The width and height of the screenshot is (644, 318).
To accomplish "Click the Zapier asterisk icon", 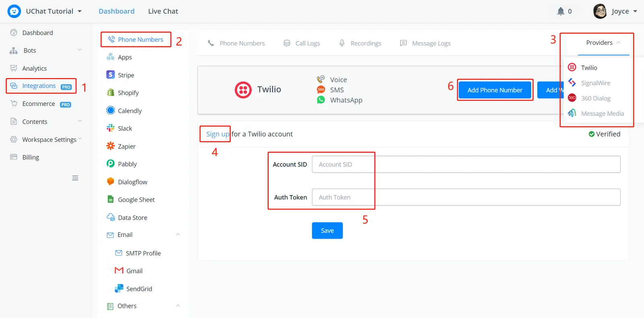I will click(110, 146).
